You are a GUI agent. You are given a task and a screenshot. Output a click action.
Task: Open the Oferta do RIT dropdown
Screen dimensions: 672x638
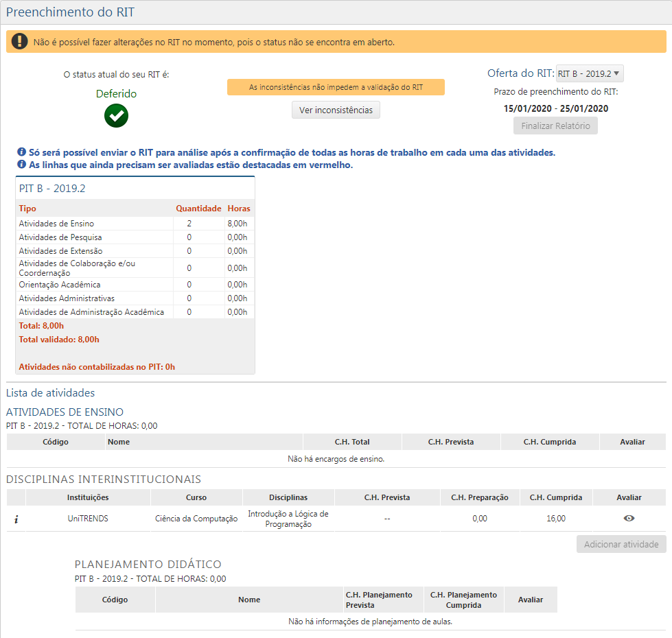589,73
